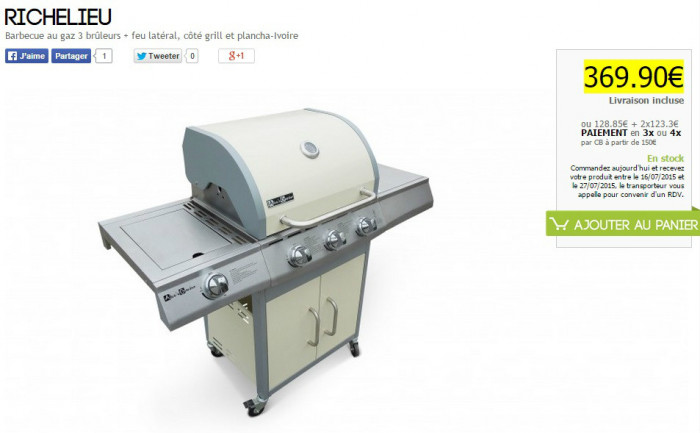Click the Livraison incluse text
Screen dimensions: 700x433
click(646, 100)
